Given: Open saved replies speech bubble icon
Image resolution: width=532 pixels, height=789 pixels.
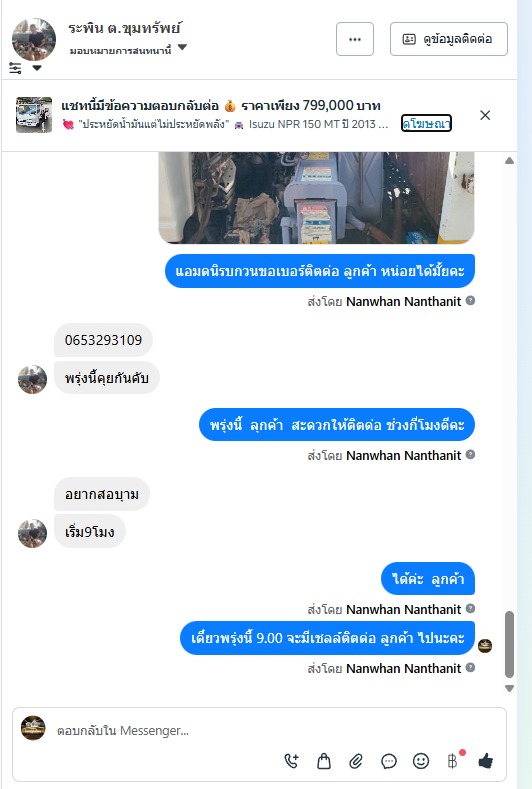Looking at the screenshot, I should click(x=389, y=761).
